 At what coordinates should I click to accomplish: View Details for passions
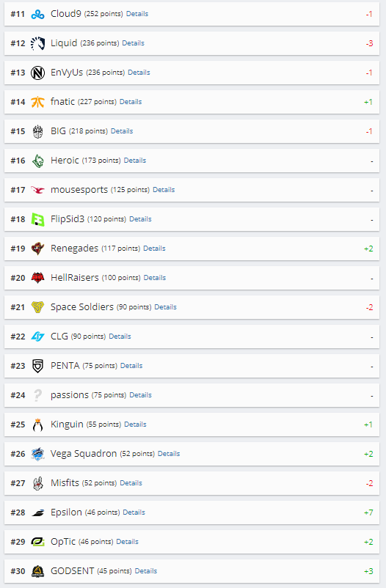coord(140,395)
